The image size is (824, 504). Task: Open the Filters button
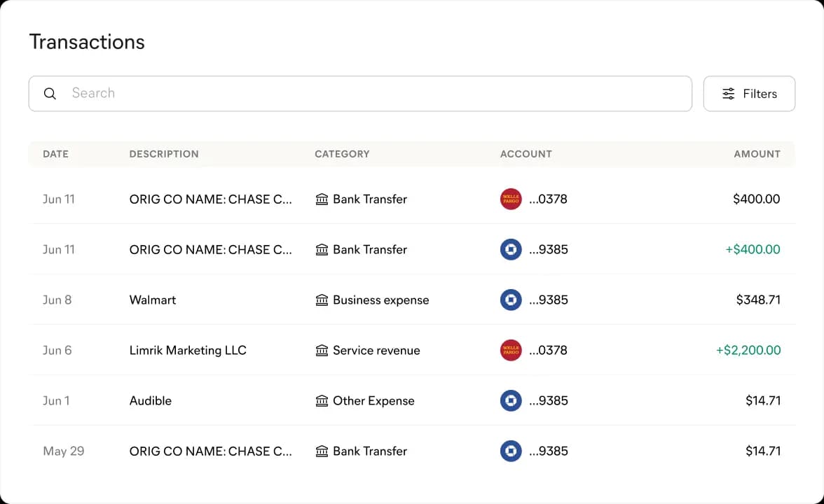[x=749, y=93]
